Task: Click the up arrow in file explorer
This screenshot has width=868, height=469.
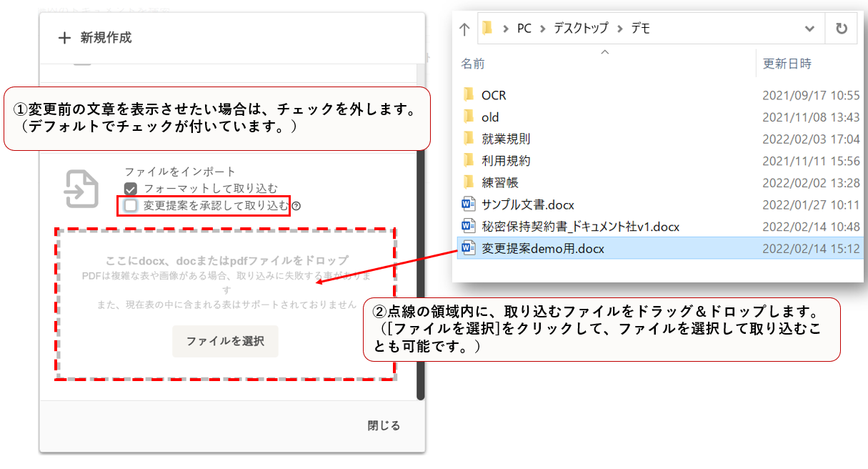Action: 464,29
